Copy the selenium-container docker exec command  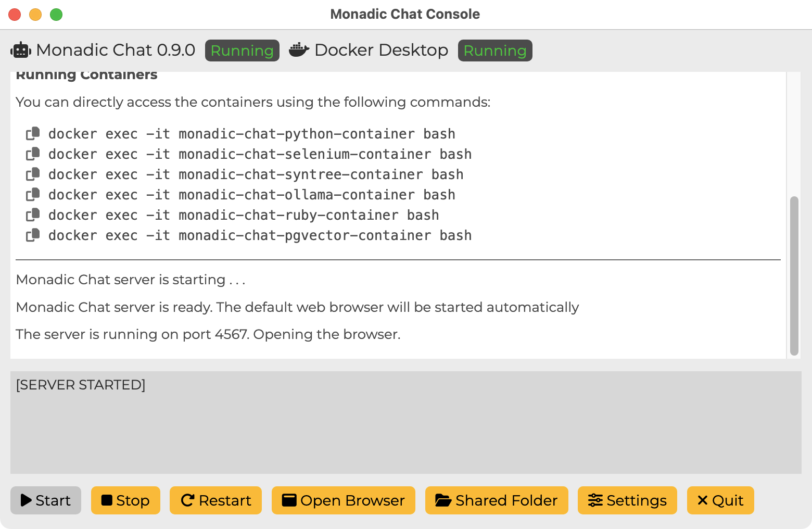33,154
